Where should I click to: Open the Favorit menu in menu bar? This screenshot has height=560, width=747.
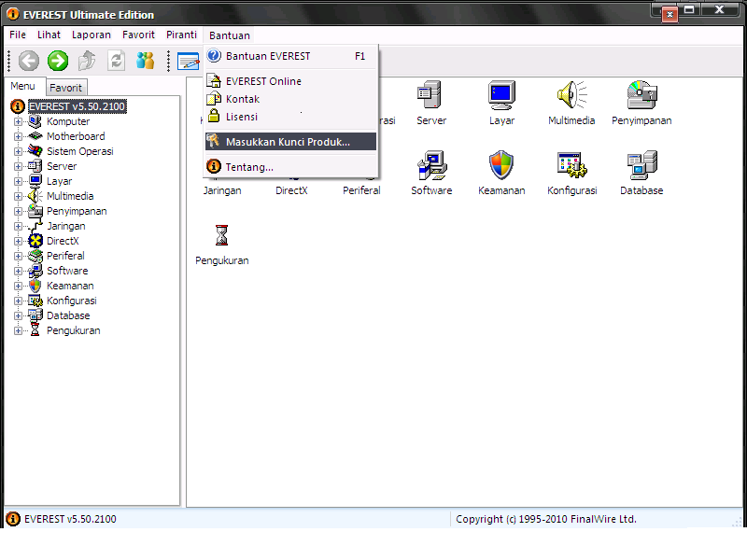click(x=138, y=35)
